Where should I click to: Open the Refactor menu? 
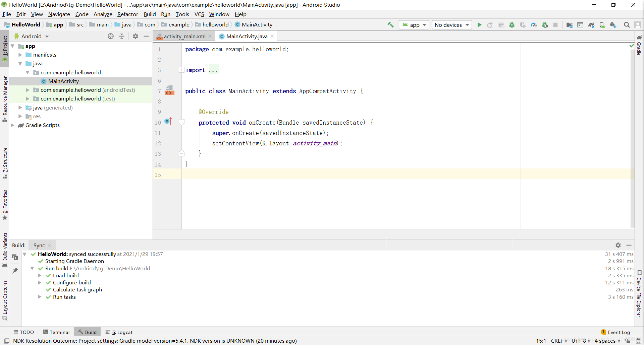click(127, 14)
